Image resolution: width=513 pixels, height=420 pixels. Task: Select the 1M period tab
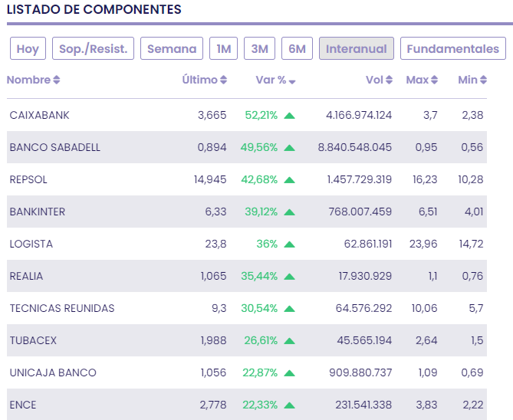pos(223,48)
